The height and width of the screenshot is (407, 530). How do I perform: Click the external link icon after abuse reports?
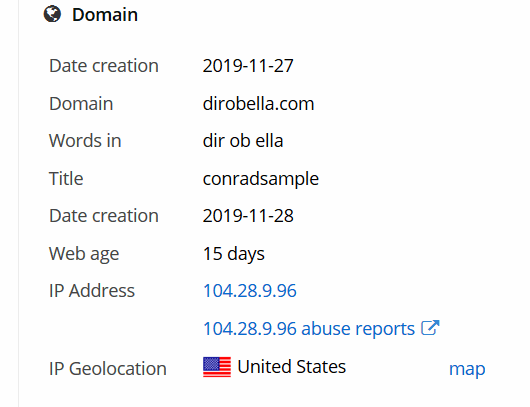430,328
